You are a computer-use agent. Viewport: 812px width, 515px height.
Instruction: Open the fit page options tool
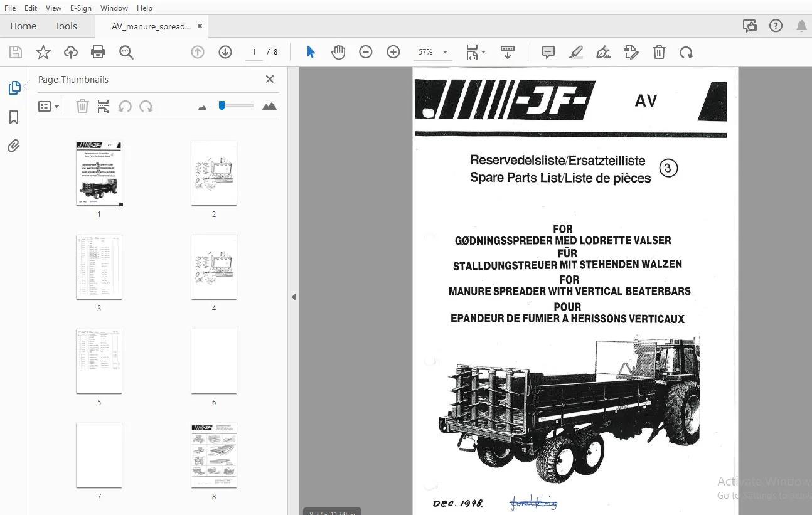(x=476, y=52)
